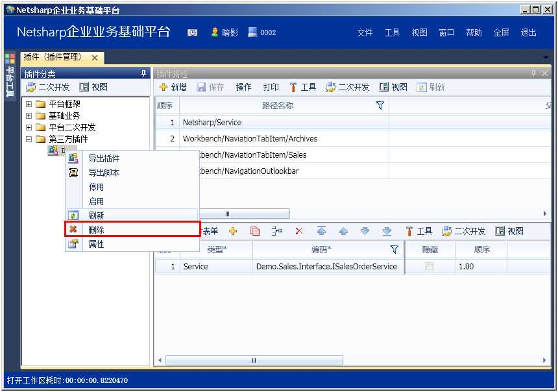Click 保存 in the plugin path toolbar

click(211, 87)
